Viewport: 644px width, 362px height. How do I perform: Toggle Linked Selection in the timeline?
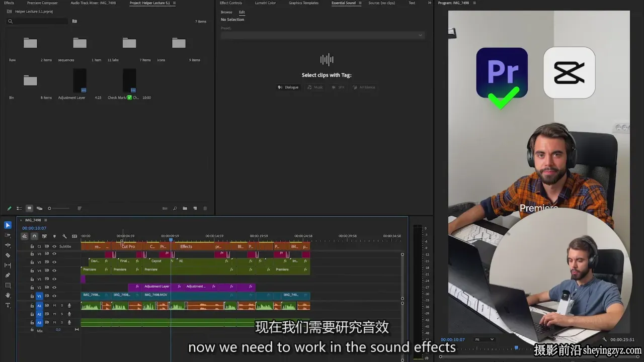[44, 236]
